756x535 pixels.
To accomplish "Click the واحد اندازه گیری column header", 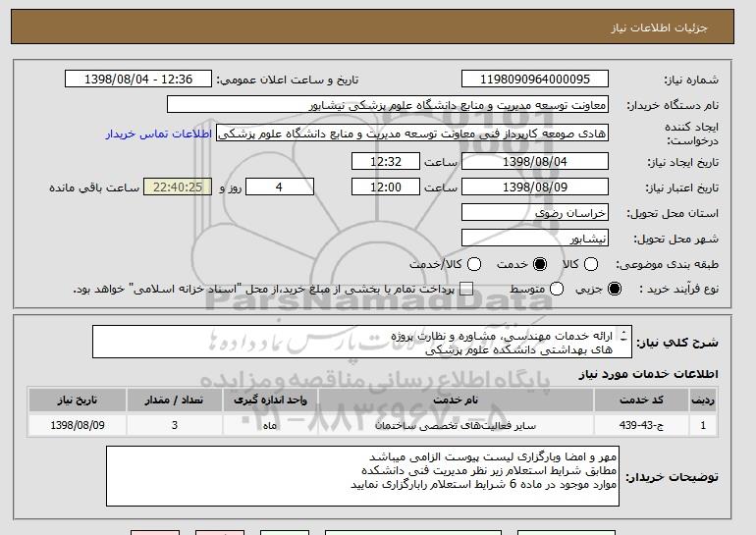I will (270, 401).
